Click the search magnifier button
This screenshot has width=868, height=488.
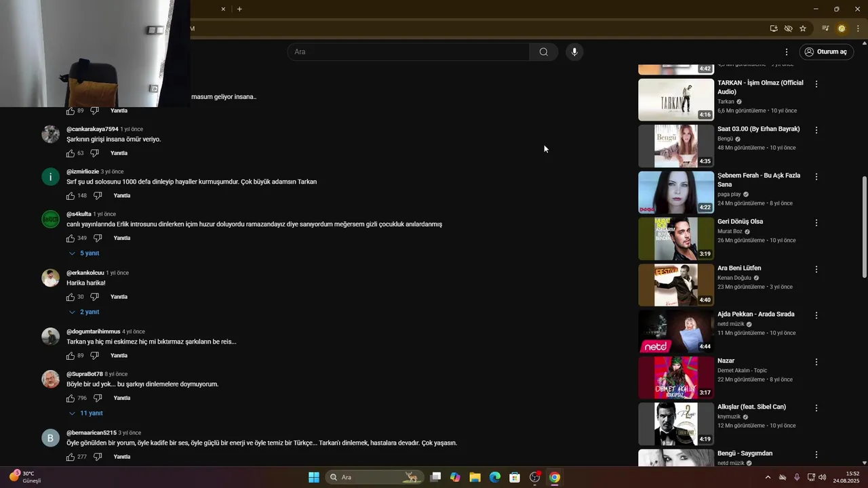tap(544, 52)
